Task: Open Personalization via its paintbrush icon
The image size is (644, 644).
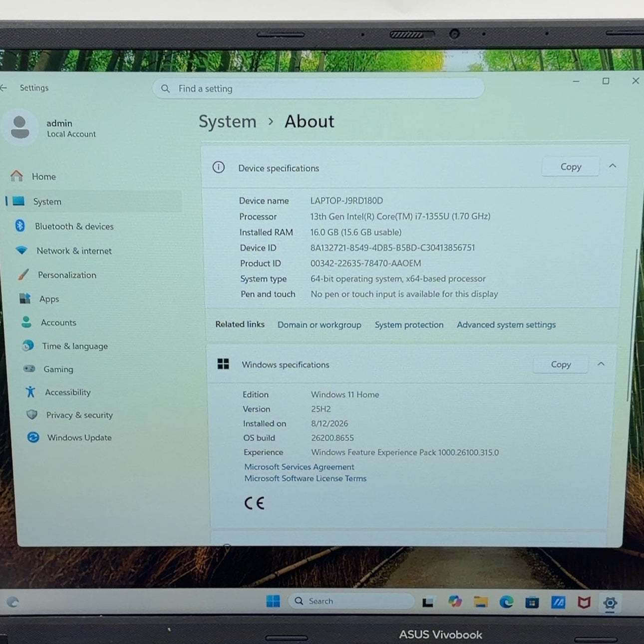Action: (23, 274)
